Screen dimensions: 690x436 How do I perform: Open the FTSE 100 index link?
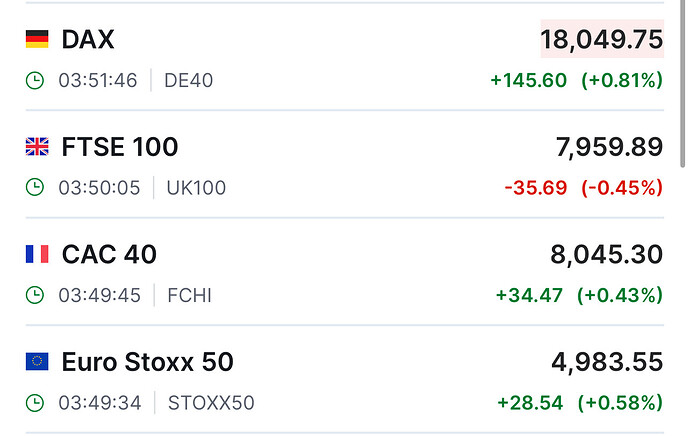tap(120, 147)
